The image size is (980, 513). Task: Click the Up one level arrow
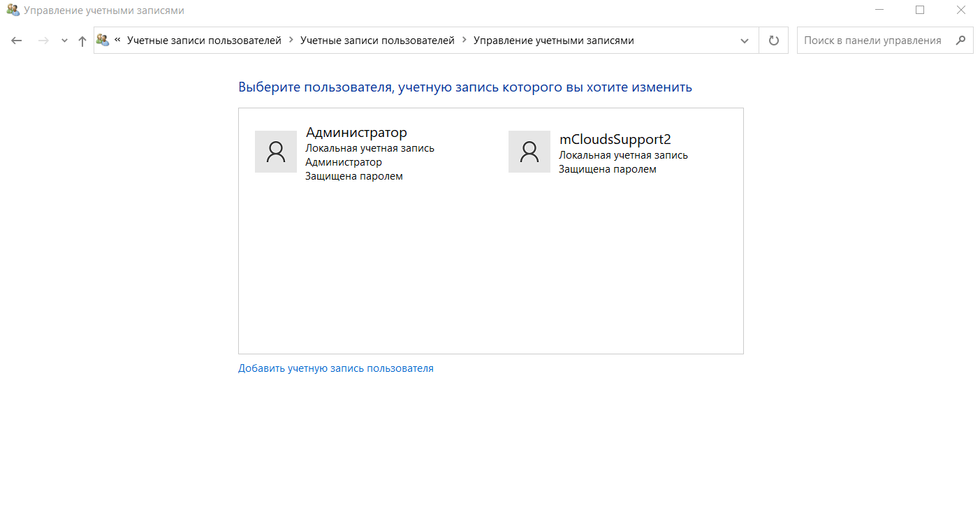[82, 41]
